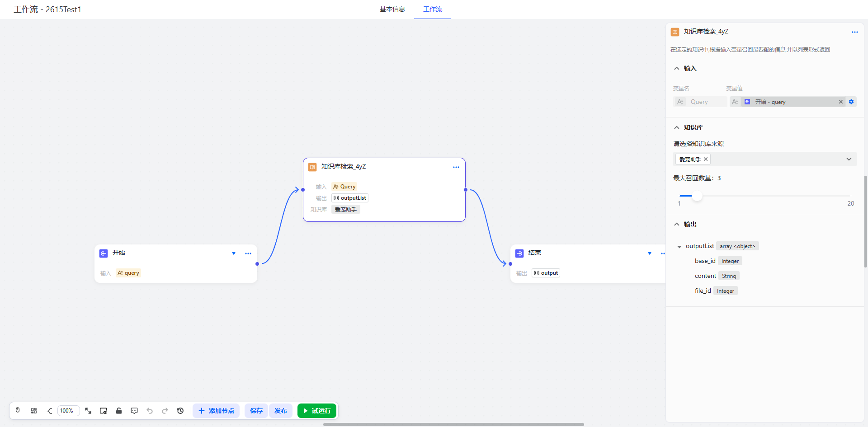Open settings gear for Query variable
Image resolution: width=868 pixels, height=427 pixels.
pyautogui.click(x=851, y=102)
